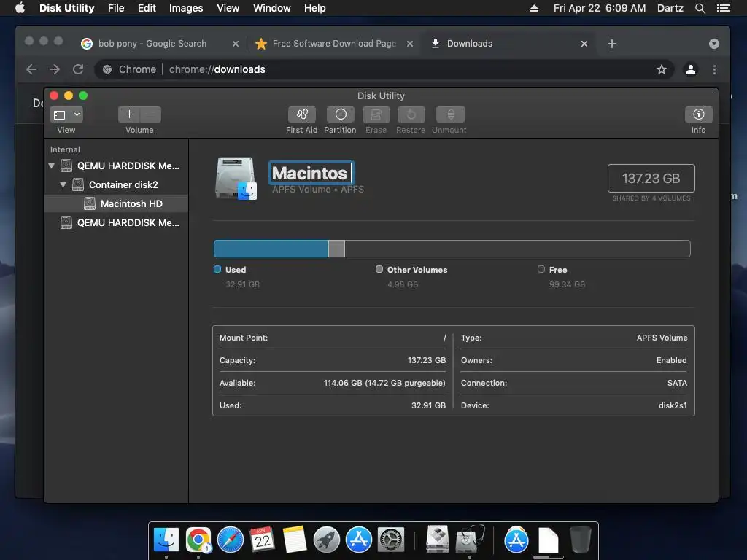Open the Apple menu
Screen dimensions: 747x560
coord(20,8)
